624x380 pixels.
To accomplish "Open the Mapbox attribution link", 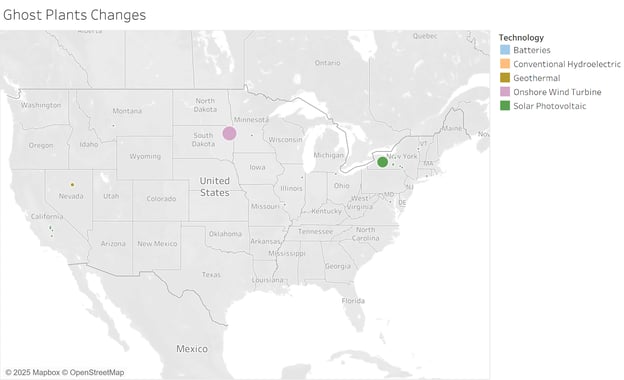I will click(x=33, y=372).
